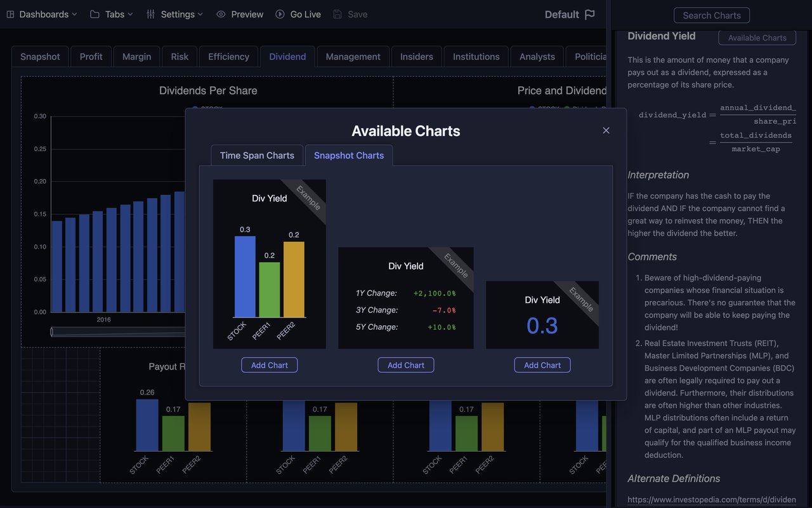
Task: Click the Interpretation heading in sidebar
Action: (658, 175)
